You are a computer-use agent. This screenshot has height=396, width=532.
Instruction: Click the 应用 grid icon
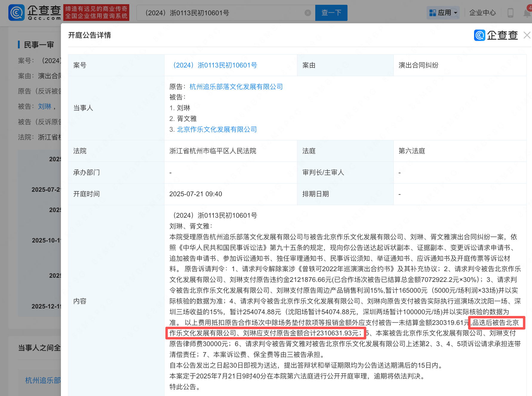click(x=433, y=13)
